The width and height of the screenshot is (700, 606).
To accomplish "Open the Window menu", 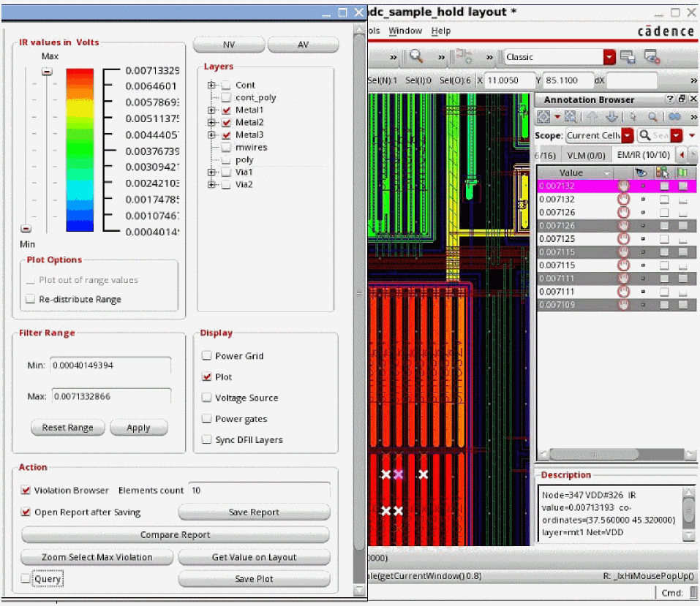I will [404, 31].
